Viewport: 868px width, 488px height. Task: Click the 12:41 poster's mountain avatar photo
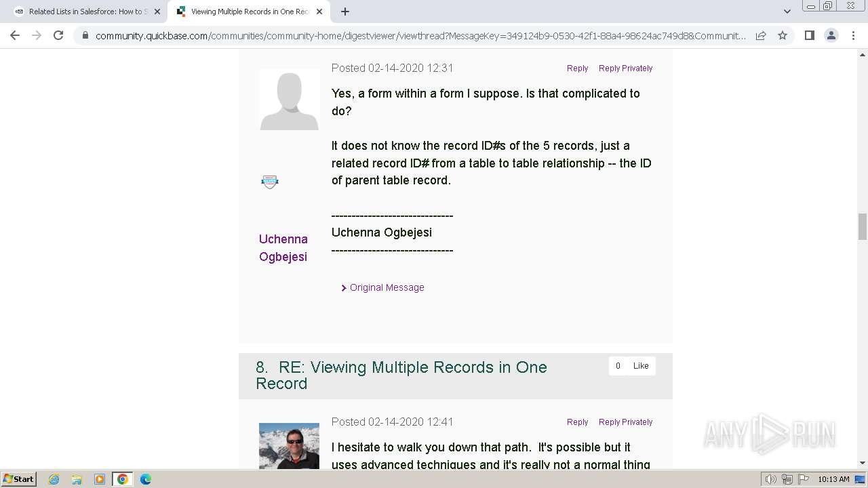tap(289, 446)
